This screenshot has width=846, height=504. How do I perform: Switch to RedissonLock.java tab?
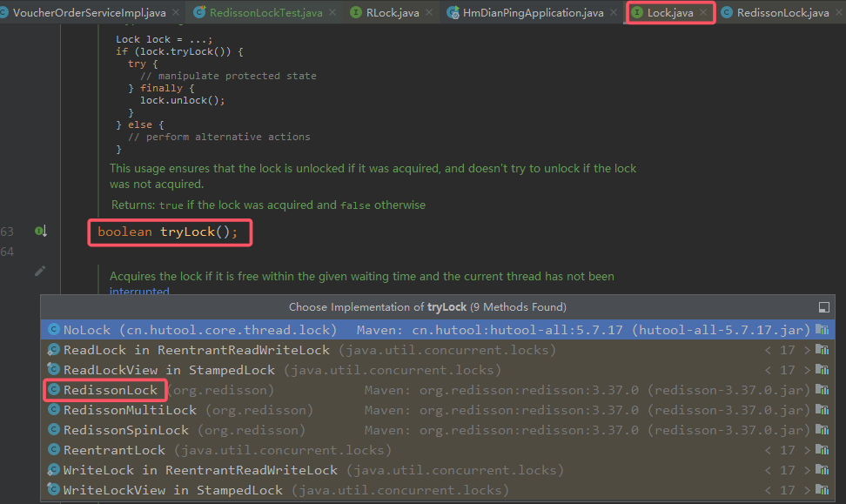pyautogui.click(x=782, y=12)
